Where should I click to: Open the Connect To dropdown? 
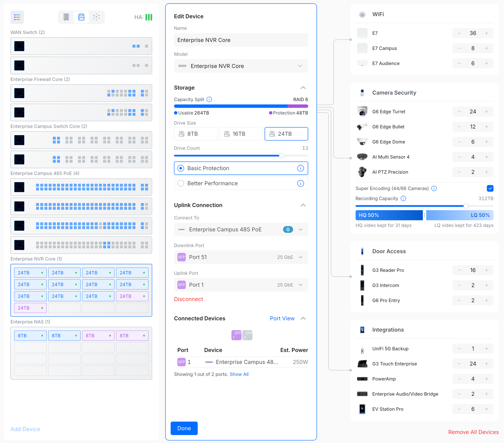(241, 229)
